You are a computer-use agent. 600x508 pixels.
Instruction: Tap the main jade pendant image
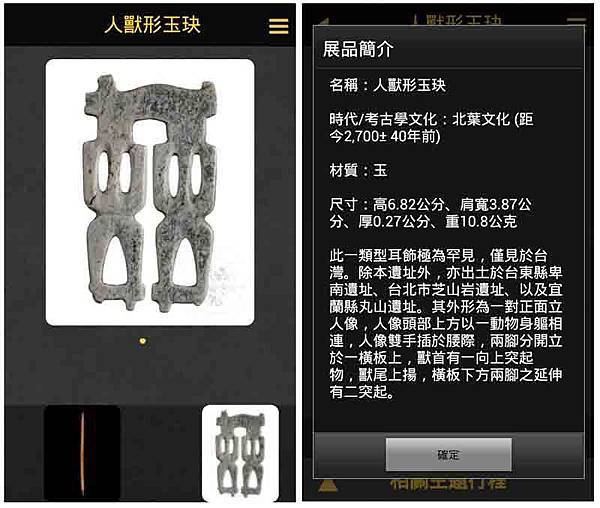(x=151, y=192)
